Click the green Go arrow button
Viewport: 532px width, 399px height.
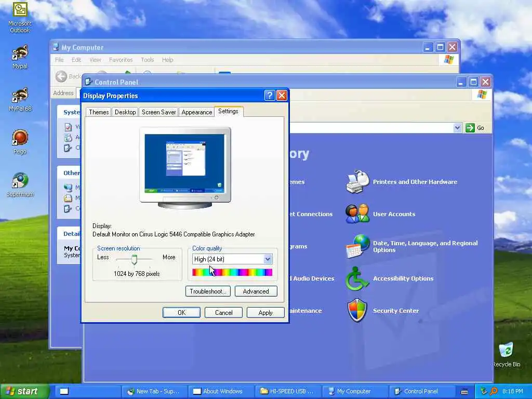(470, 128)
